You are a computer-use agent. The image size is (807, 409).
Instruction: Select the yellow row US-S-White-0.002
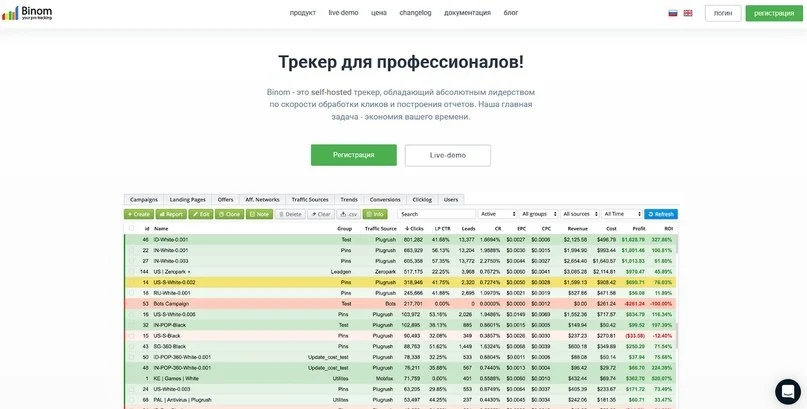(400, 282)
